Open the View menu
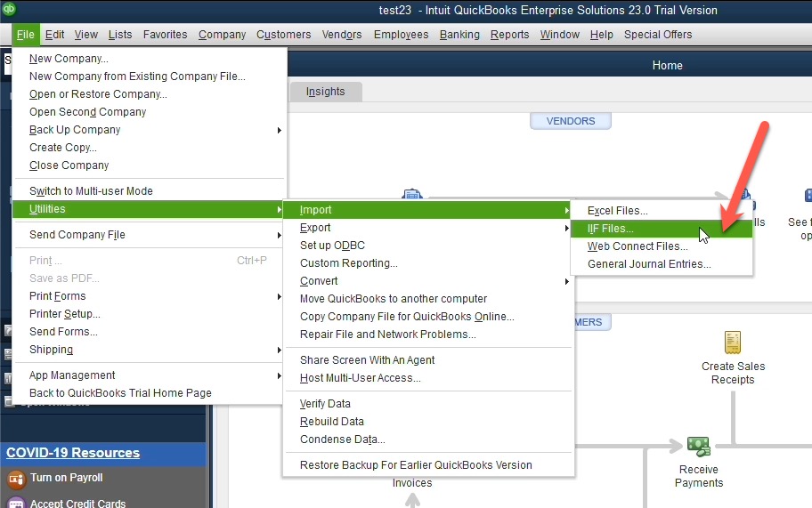The height and width of the screenshot is (508, 812). coord(86,35)
